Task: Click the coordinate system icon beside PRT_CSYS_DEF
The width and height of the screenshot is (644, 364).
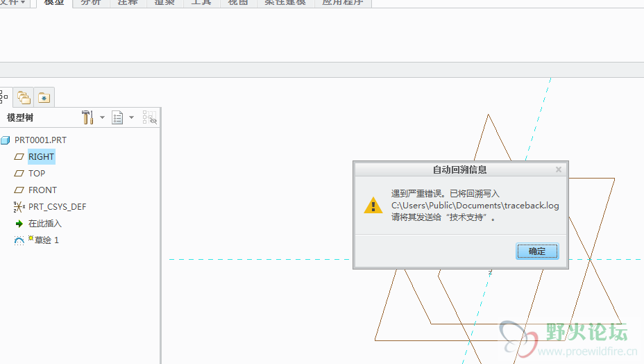Action: click(19, 207)
